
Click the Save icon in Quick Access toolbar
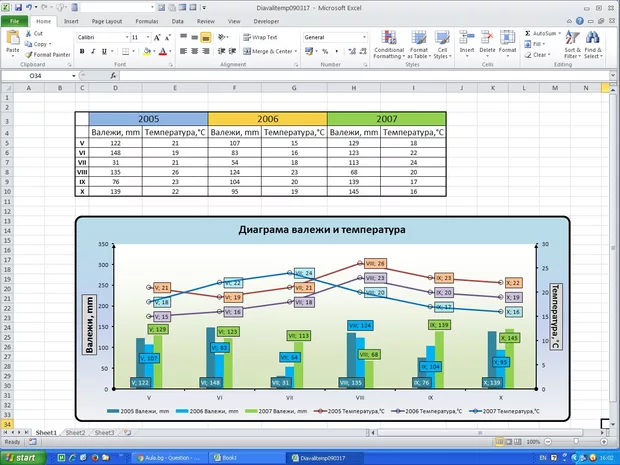(17, 6)
